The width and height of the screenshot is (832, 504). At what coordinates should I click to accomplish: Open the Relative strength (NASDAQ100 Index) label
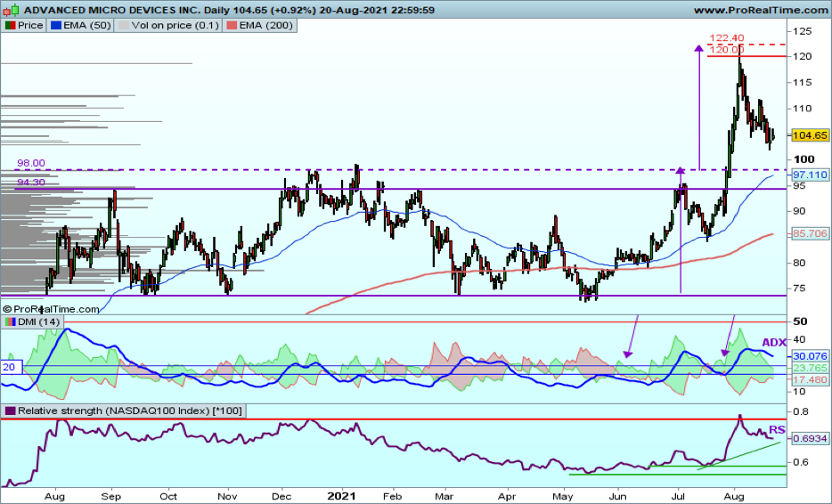pyautogui.click(x=130, y=411)
